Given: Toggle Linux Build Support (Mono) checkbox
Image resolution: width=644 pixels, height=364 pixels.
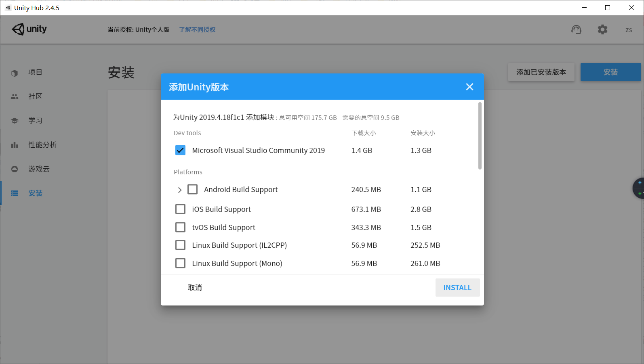Looking at the screenshot, I should coord(180,263).
